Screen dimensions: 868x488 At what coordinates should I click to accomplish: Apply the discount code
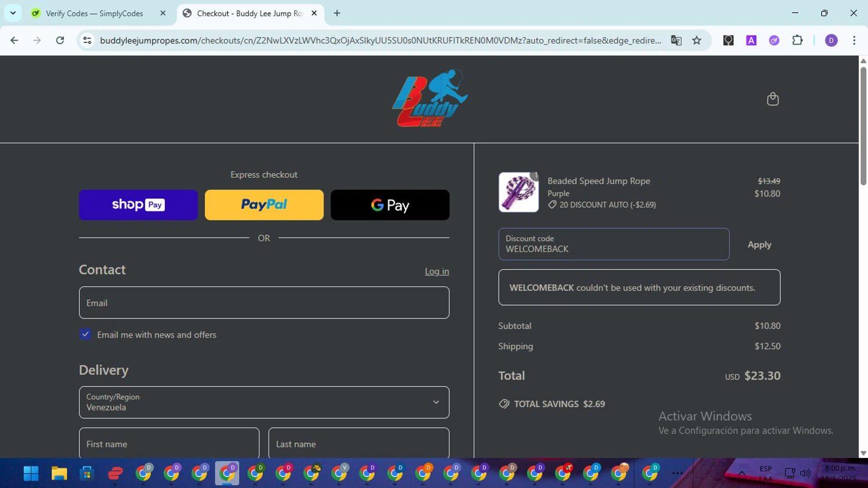click(x=759, y=245)
